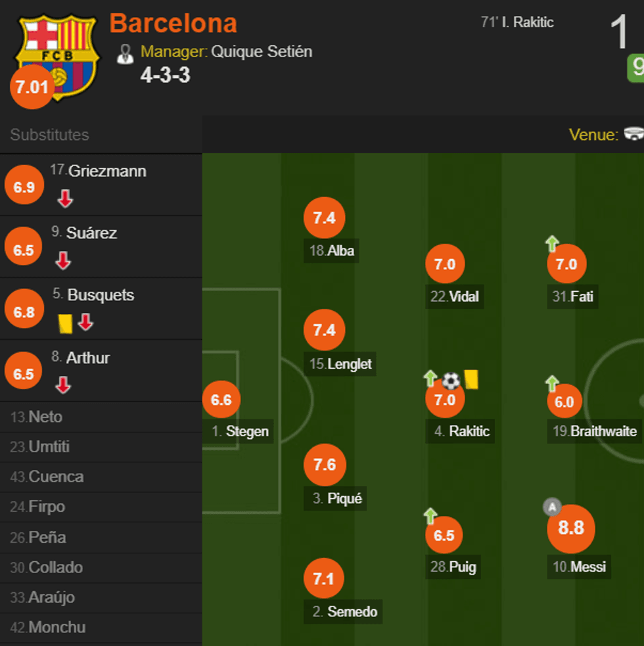This screenshot has height=646, width=644.
Task: Click manager name Quique Setién
Action: (262, 51)
